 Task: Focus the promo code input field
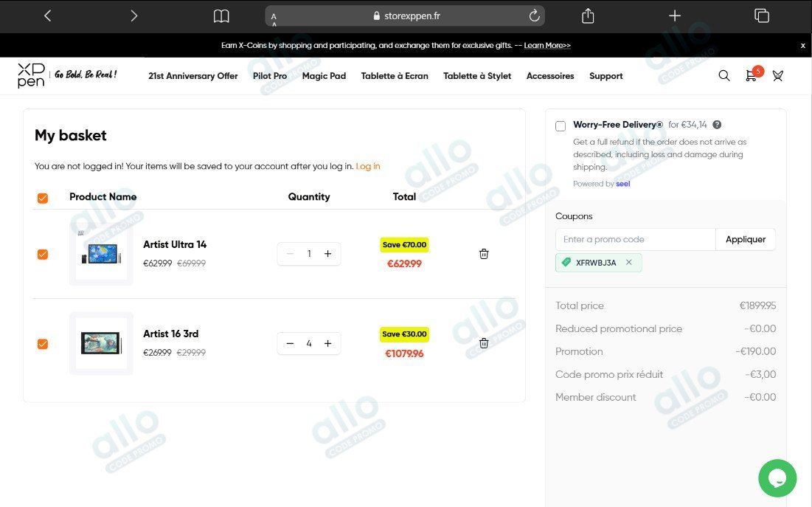[x=636, y=239]
